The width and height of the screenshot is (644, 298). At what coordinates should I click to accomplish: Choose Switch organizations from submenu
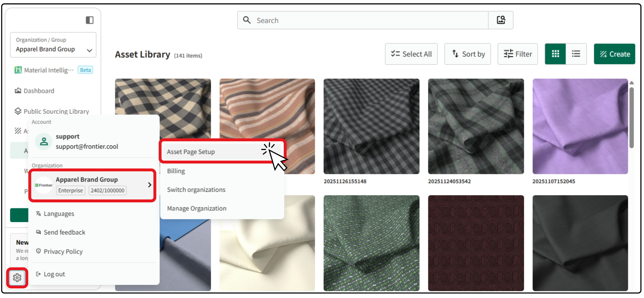coord(196,190)
